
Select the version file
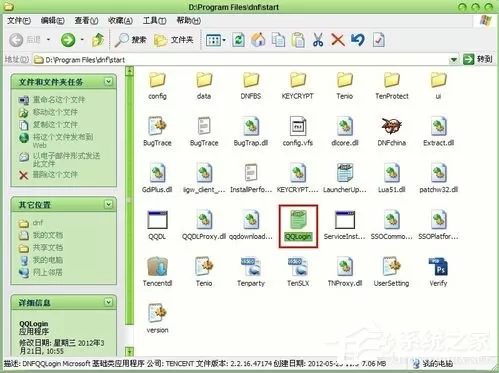tap(157, 318)
